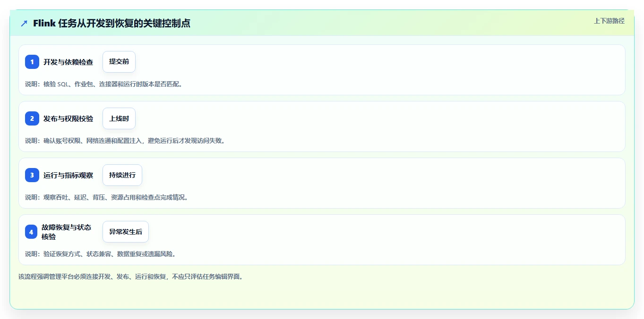Click the description starting 核验 SQL、作业包
Screen dimensions: 644x319
click(104, 84)
